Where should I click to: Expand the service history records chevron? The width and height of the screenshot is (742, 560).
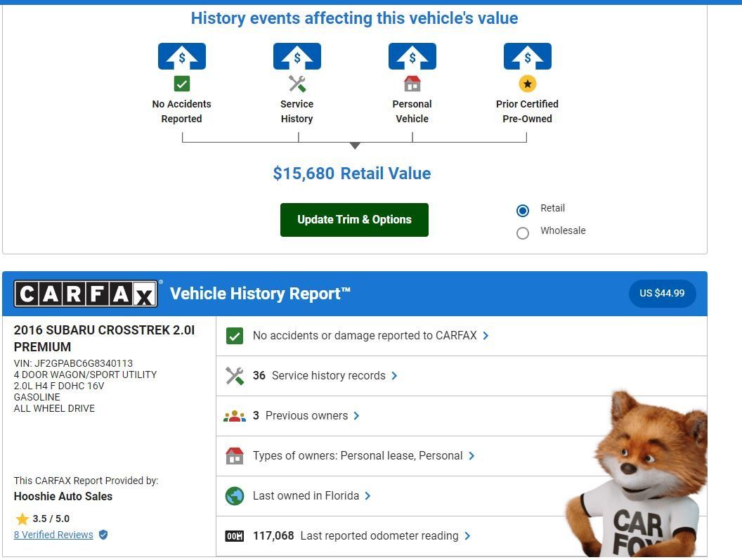click(x=395, y=376)
